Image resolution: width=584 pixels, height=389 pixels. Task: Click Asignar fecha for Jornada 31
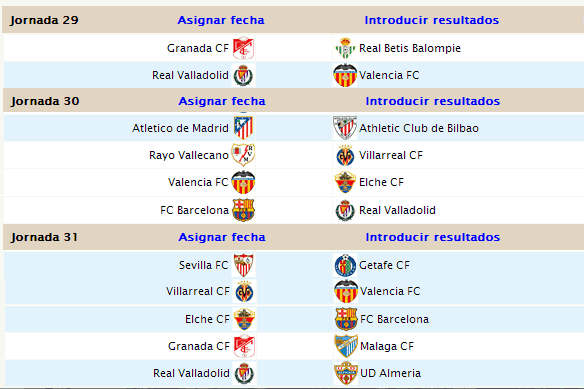pos(222,237)
